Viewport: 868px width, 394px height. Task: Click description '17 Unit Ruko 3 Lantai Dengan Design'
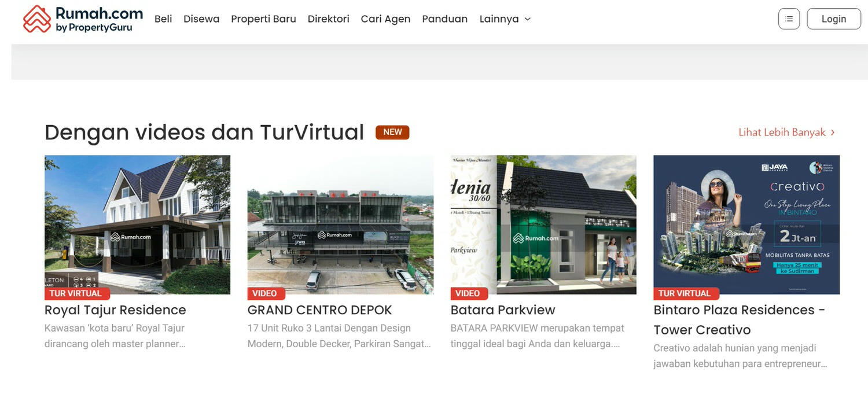coord(329,328)
